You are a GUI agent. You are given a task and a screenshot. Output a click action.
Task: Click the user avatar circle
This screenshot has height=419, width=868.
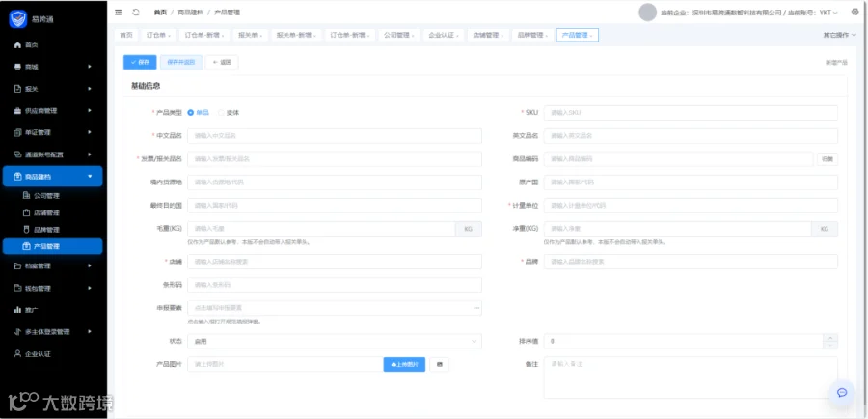[647, 13]
